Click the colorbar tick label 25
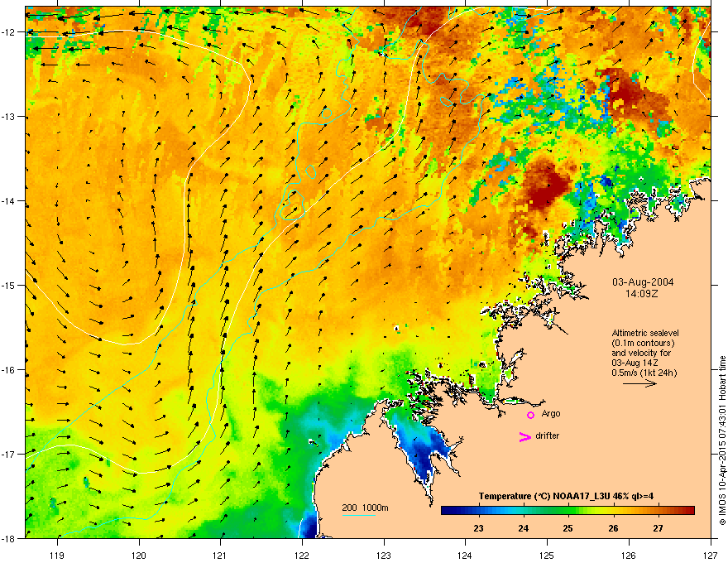 [568, 528]
